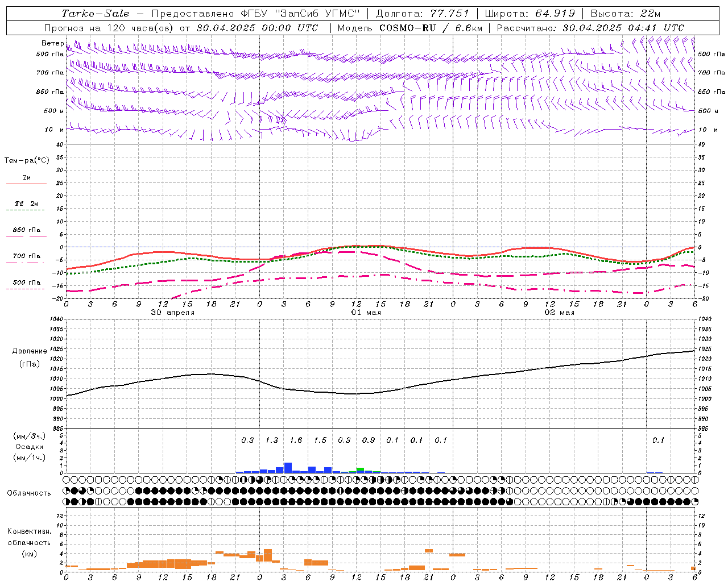Image resolution: width=728 pixels, height=582 pixels.
Task: Click the "1.5" three-hour precipitation value
Action: 320,440
